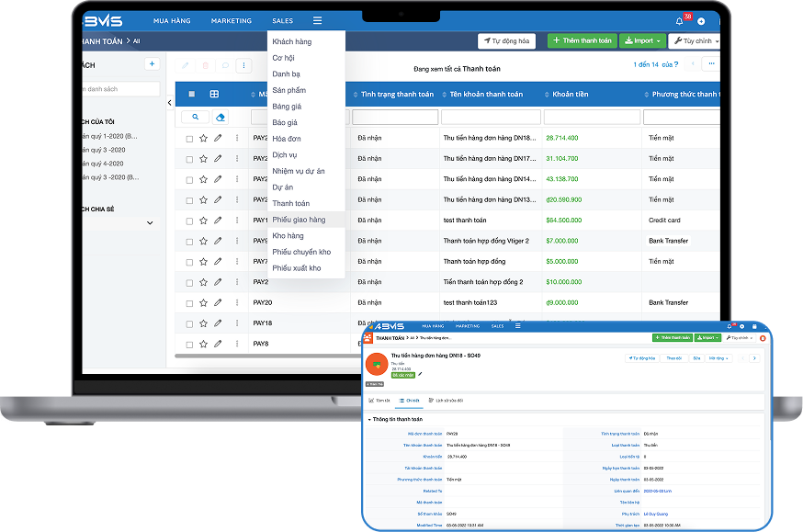This screenshot has height=532, width=803.
Task: Toggle the select-all checkbox in table header
Action: point(191,94)
